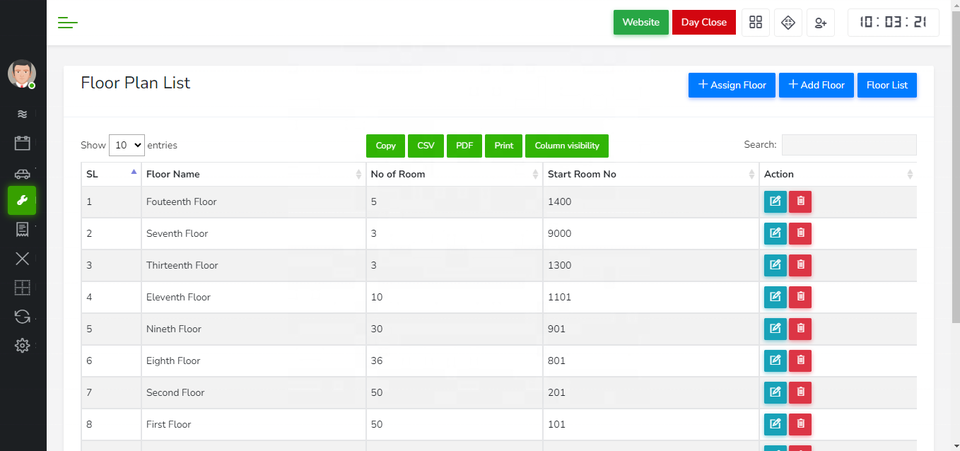Click the refresh arrows sidebar icon
The image size is (960, 451).
(x=22, y=317)
